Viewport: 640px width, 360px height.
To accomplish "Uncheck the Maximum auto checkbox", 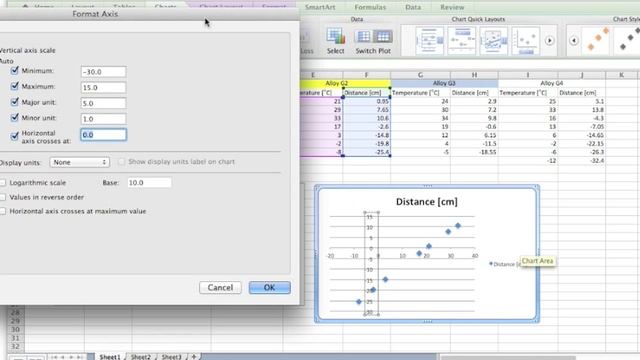I will 15,86.
